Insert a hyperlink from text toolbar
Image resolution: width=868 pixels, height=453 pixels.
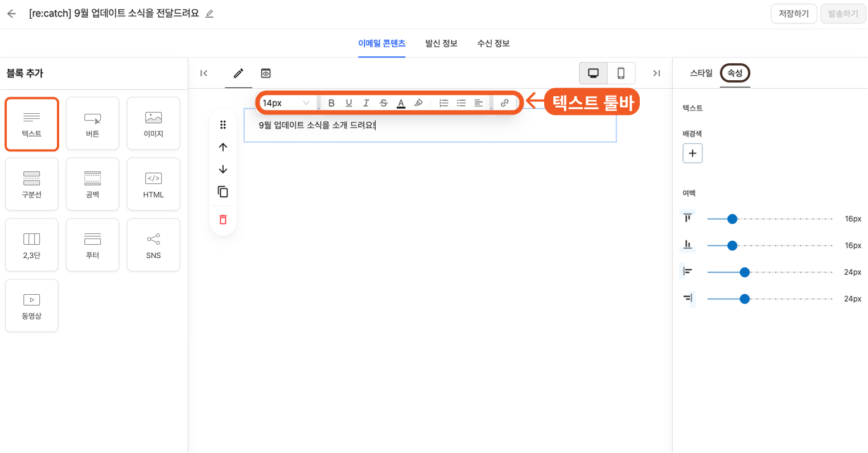pyautogui.click(x=504, y=103)
